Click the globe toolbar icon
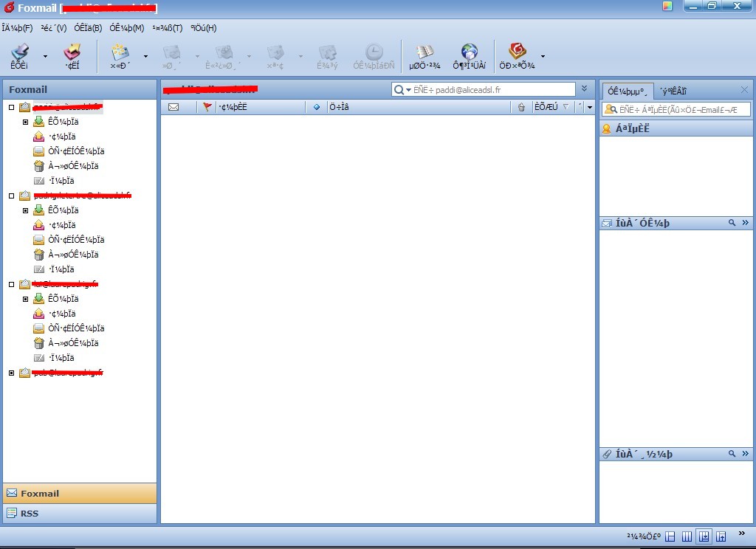 point(470,55)
